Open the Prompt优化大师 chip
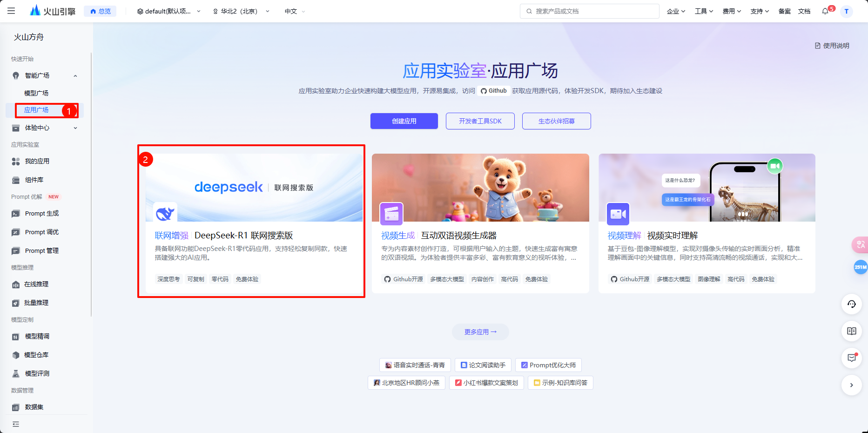This screenshot has width=868, height=433. click(548, 365)
